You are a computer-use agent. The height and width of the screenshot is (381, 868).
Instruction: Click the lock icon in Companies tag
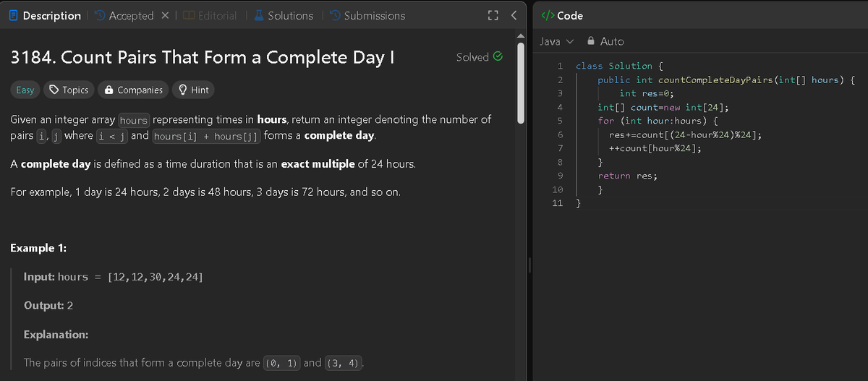[x=109, y=90]
